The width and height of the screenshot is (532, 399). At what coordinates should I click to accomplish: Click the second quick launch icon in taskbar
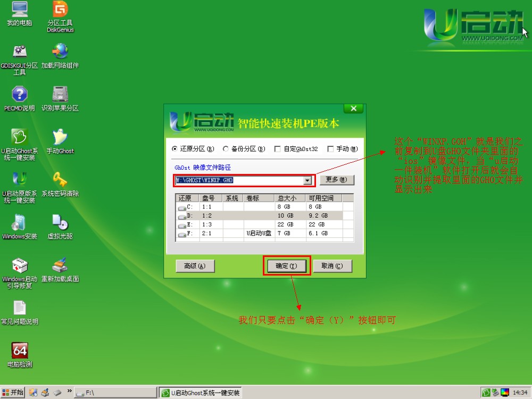click(x=45, y=393)
